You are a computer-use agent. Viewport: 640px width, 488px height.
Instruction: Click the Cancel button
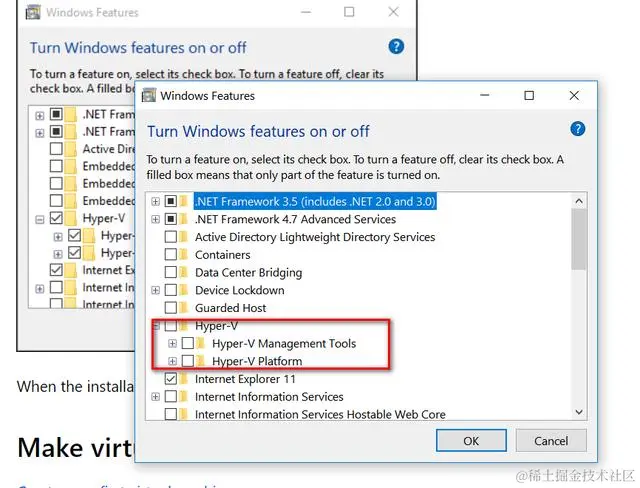click(x=551, y=441)
